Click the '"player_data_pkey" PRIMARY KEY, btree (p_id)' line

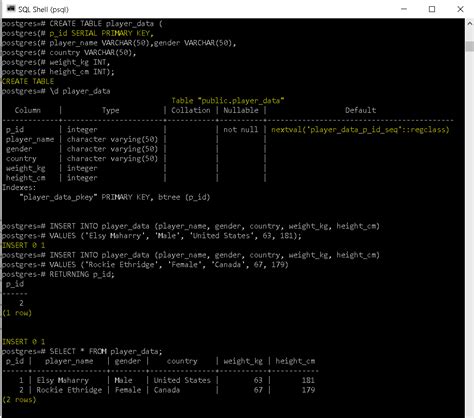tap(115, 197)
